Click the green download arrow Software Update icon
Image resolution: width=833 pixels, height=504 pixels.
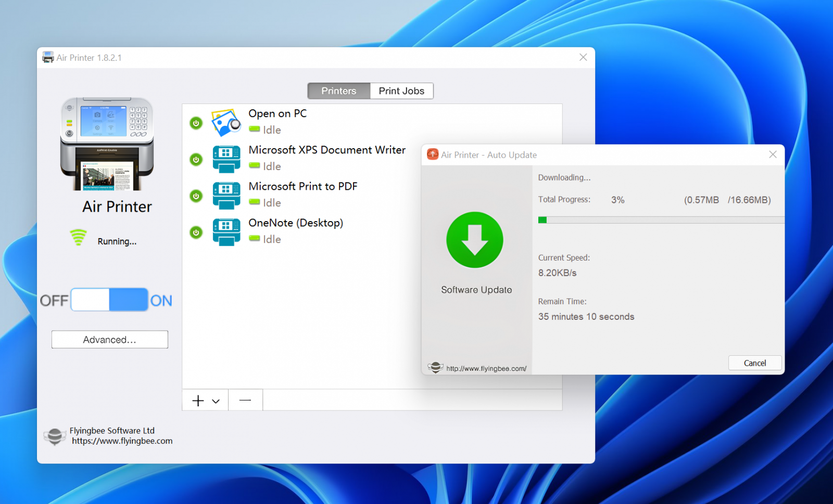pyautogui.click(x=475, y=240)
